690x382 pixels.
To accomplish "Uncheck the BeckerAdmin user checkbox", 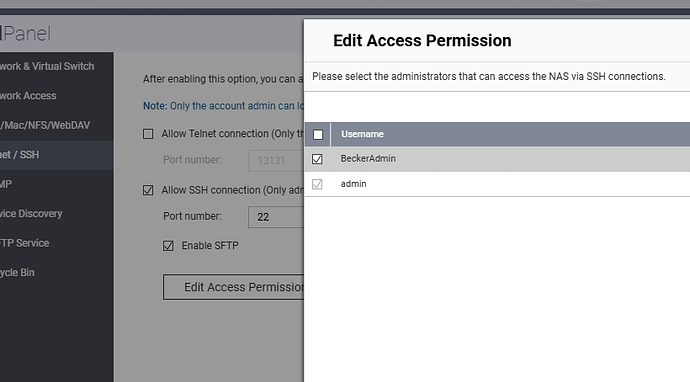I will (317, 159).
